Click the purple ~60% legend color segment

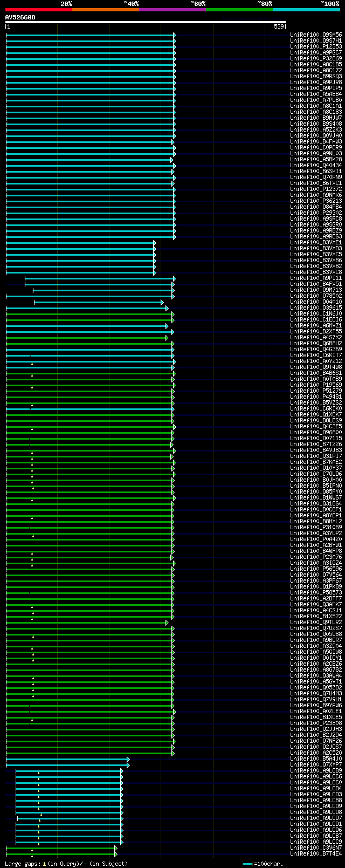click(x=172, y=10)
